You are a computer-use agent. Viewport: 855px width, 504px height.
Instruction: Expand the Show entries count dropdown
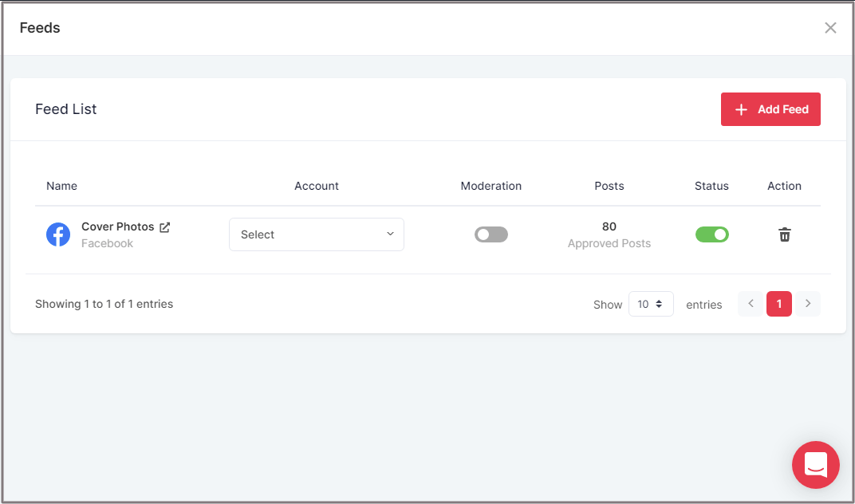(651, 304)
